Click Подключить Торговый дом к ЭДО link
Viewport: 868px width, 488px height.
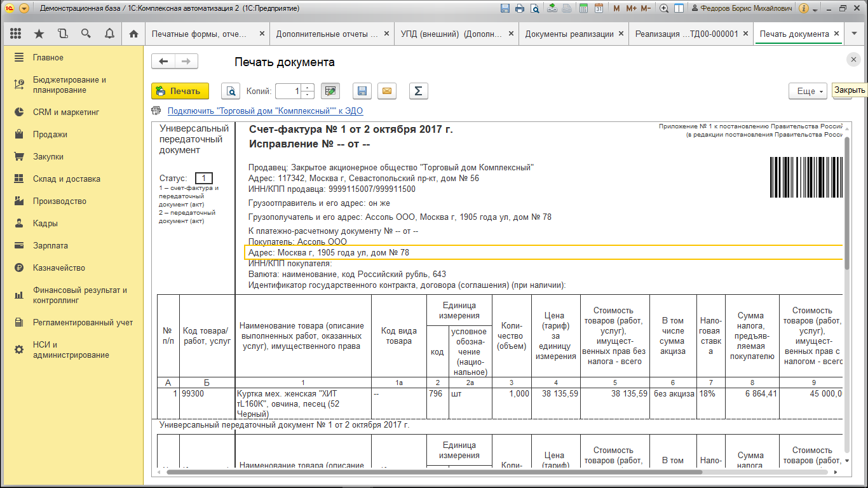265,111
